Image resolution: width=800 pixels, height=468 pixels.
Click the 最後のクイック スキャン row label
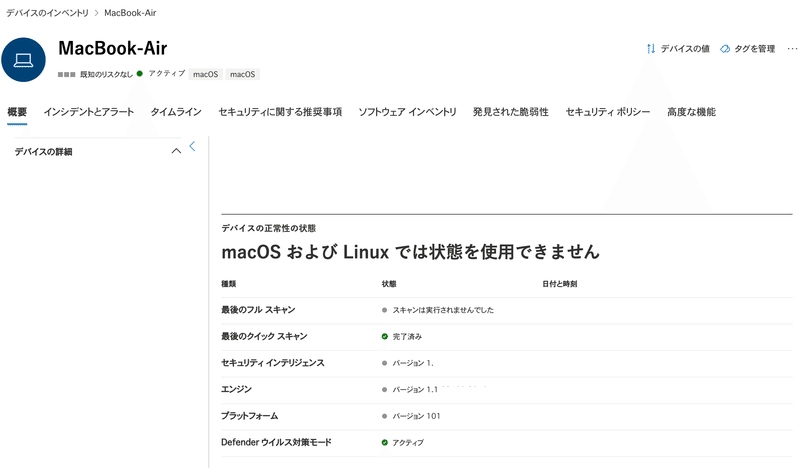coord(264,336)
